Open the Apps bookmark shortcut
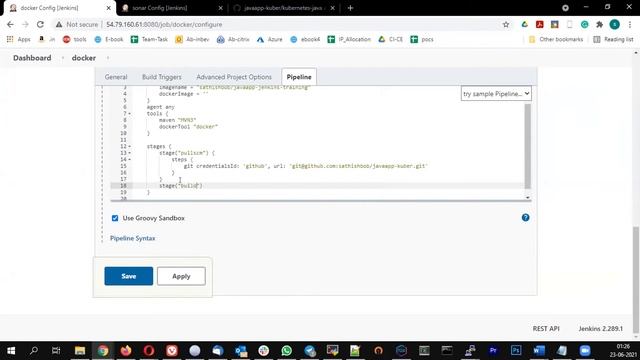This screenshot has height=360, width=640. pos(19,39)
